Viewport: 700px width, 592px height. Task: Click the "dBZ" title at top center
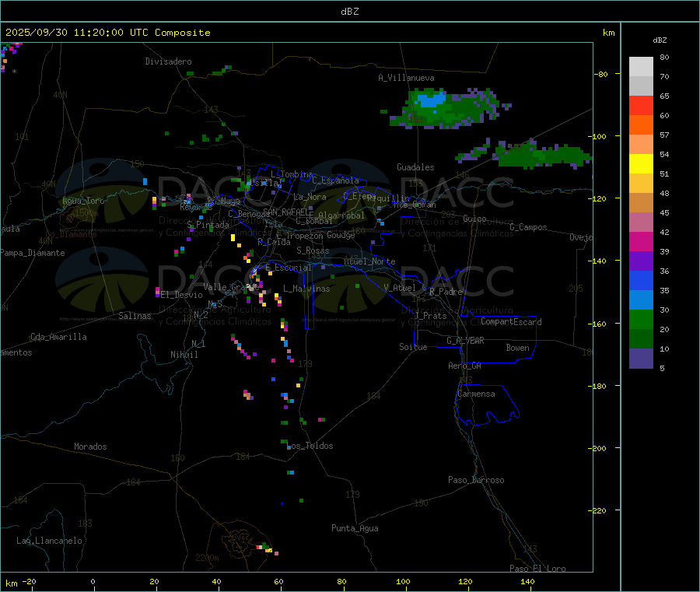point(349,12)
